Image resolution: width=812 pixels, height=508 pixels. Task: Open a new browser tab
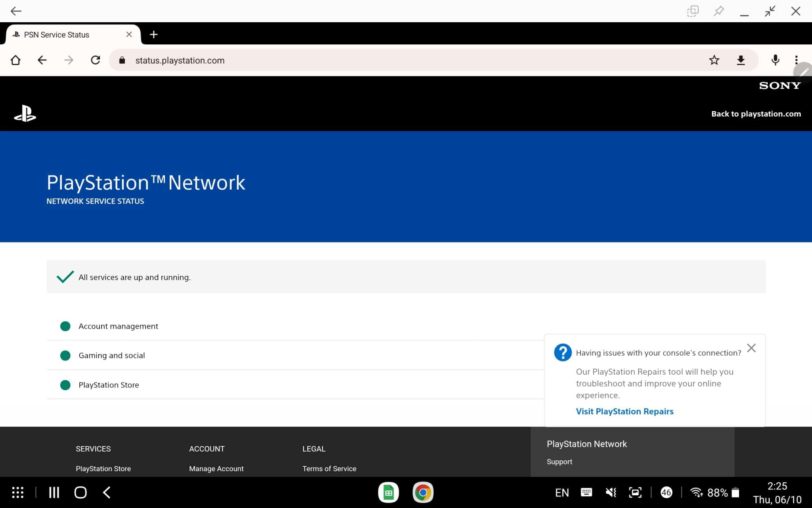pyautogui.click(x=153, y=35)
